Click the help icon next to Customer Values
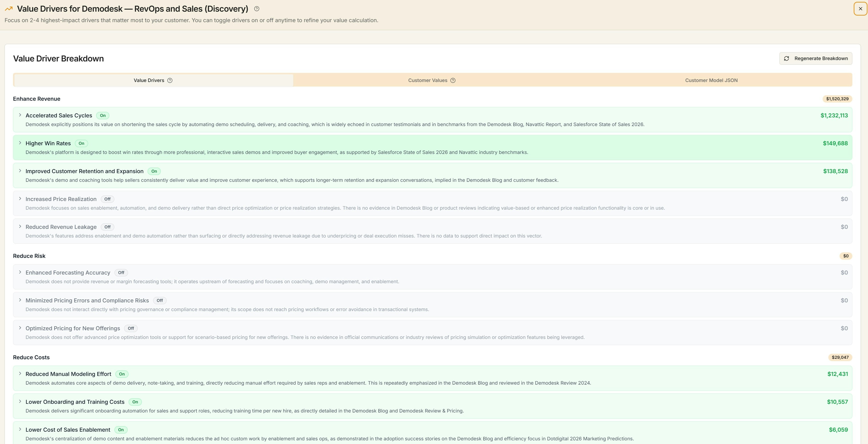The image size is (868, 444). (x=453, y=80)
